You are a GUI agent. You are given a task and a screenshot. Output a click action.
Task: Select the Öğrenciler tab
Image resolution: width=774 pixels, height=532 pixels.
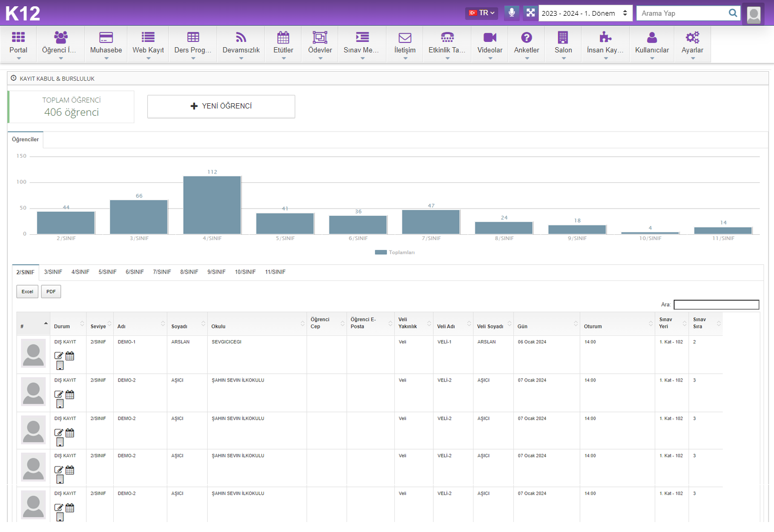tap(25, 139)
